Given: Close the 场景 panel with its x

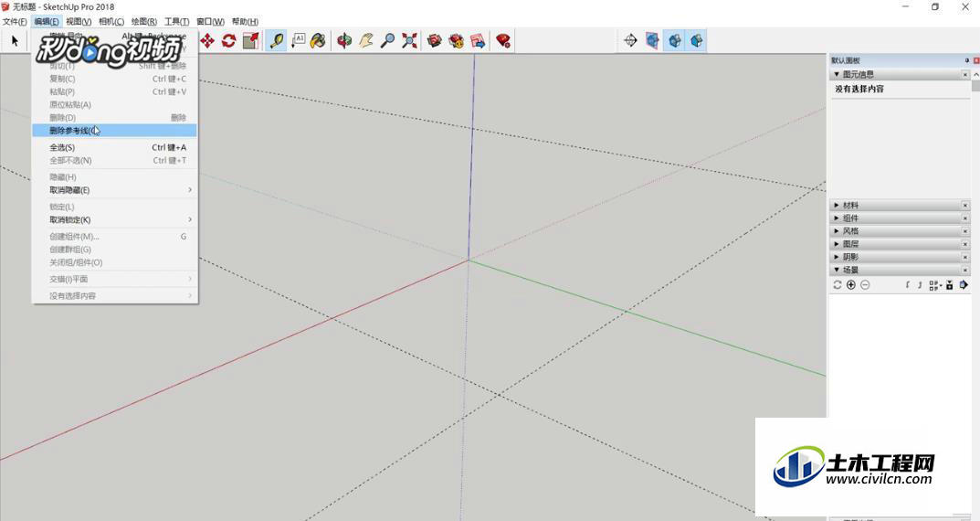Looking at the screenshot, I should click(x=965, y=271).
